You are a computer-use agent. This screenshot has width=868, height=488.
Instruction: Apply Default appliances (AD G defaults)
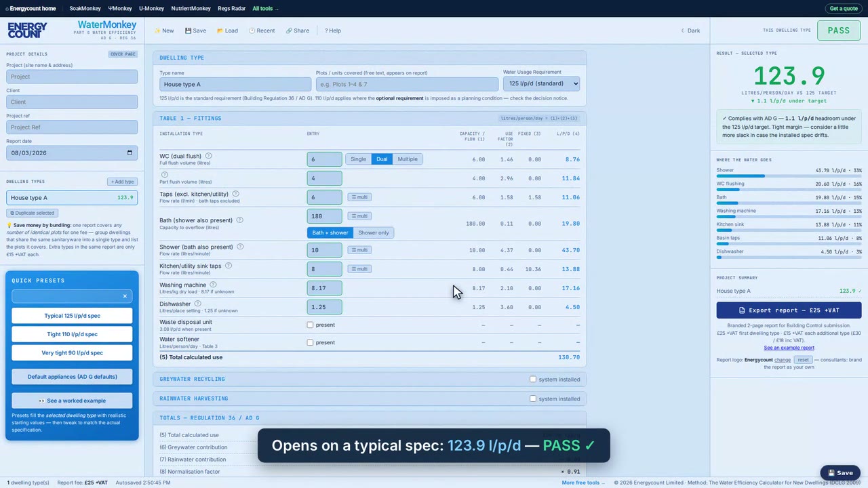coord(72,377)
